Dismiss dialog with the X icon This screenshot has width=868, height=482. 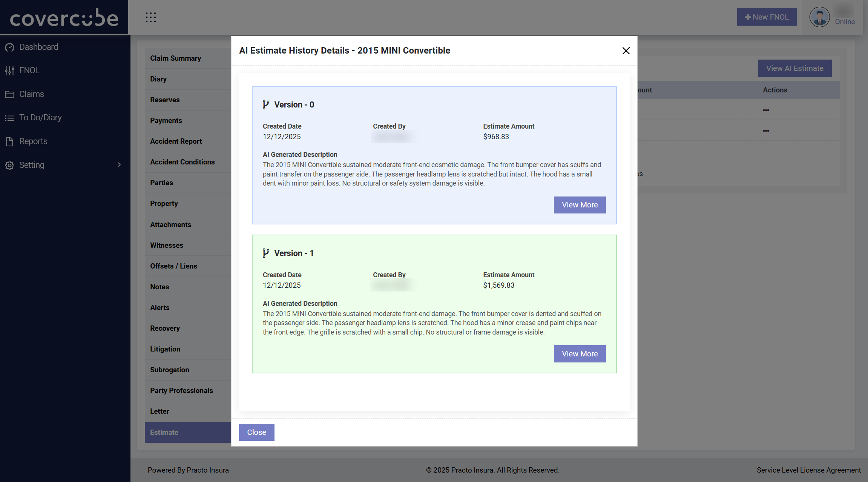coord(626,51)
